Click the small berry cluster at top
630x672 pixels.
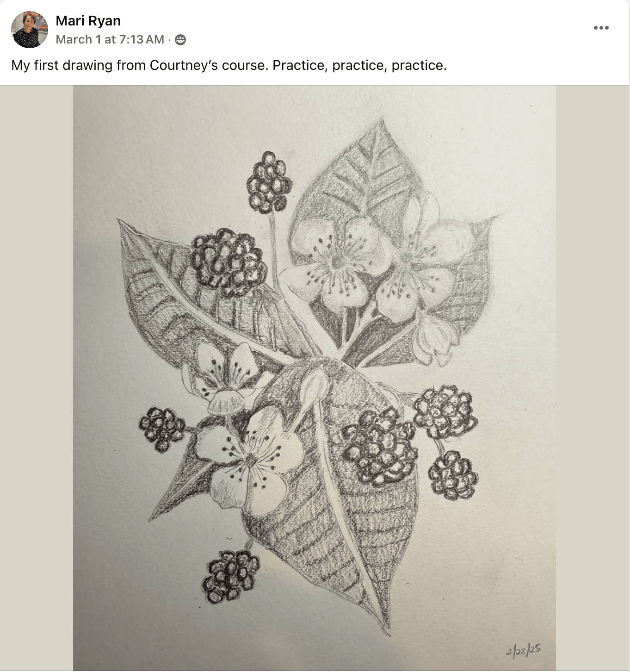[269, 182]
